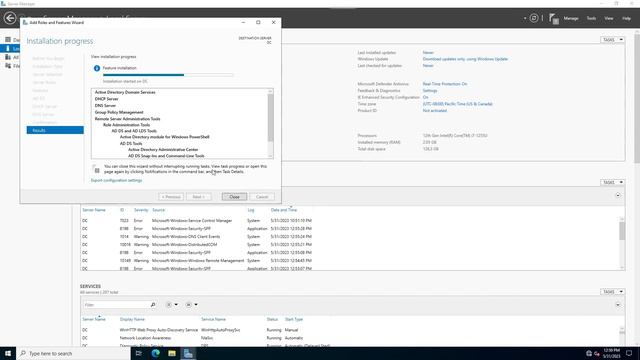640x360 pixels.
Task: Click Real-Time Protection On link
Action: (445, 84)
